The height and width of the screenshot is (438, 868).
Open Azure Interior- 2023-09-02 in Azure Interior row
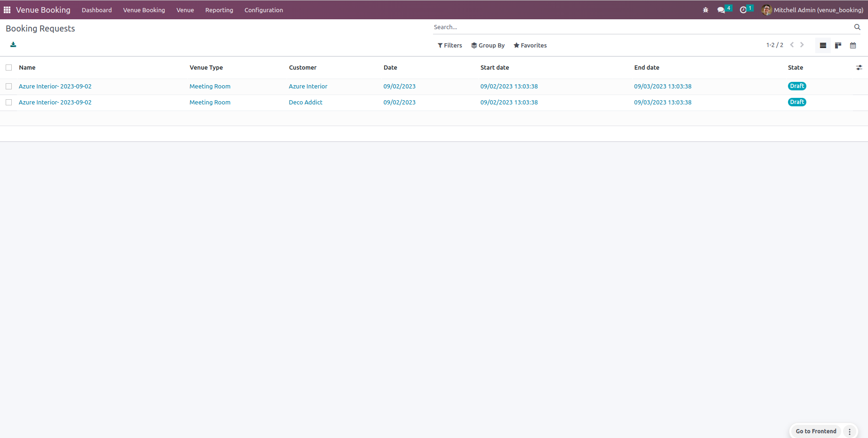point(55,87)
